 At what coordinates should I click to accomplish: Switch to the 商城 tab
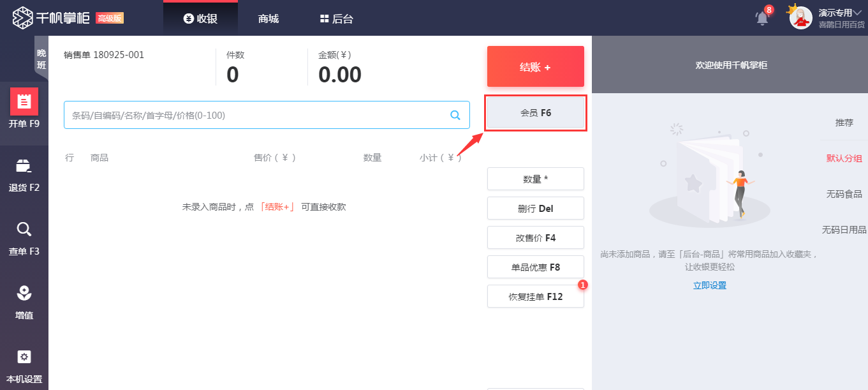click(x=267, y=18)
